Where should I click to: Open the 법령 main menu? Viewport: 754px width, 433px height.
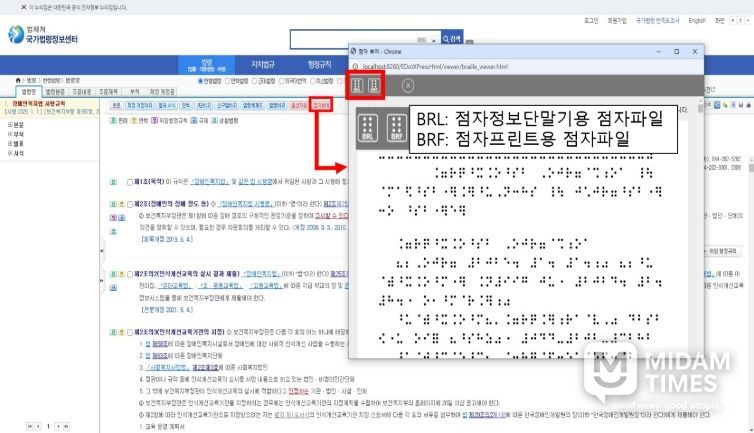207,65
